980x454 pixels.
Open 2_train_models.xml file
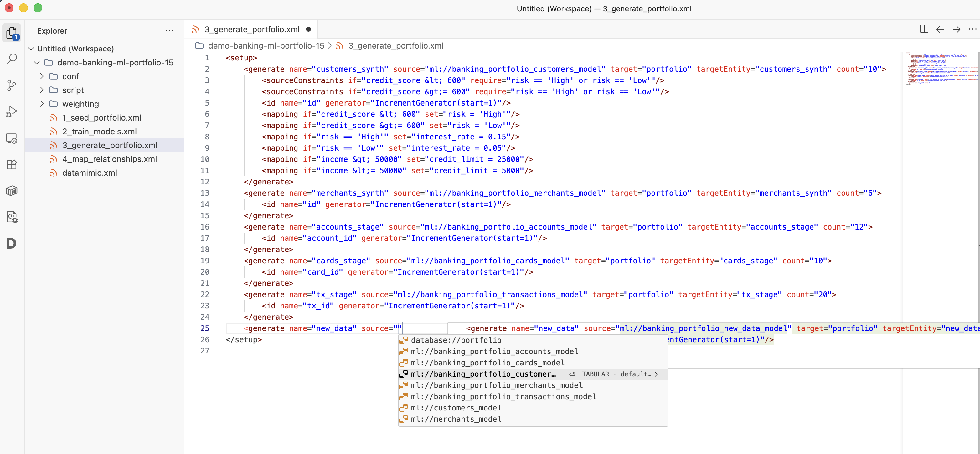coord(99,132)
